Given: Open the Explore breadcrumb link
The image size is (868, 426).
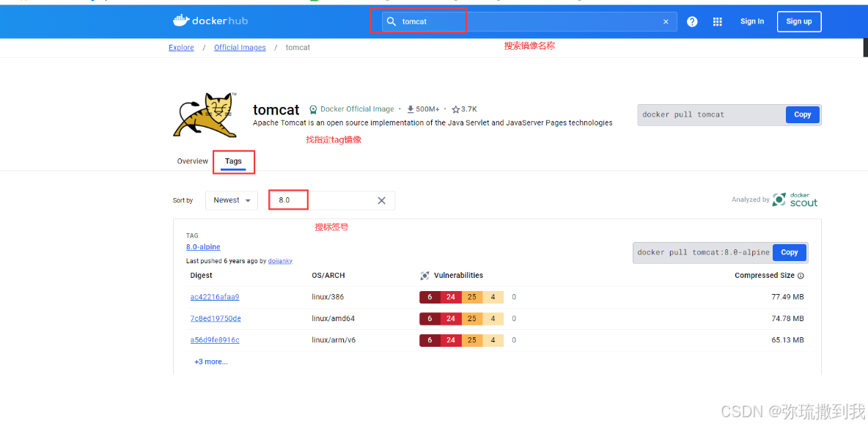Looking at the screenshot, I should (182, 48).
